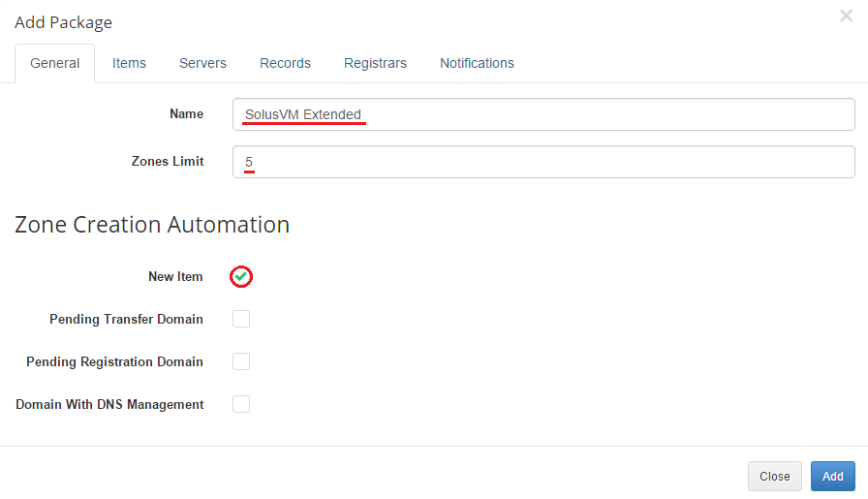Enable Pending Transfer Domain checkbox

point(241,319)
